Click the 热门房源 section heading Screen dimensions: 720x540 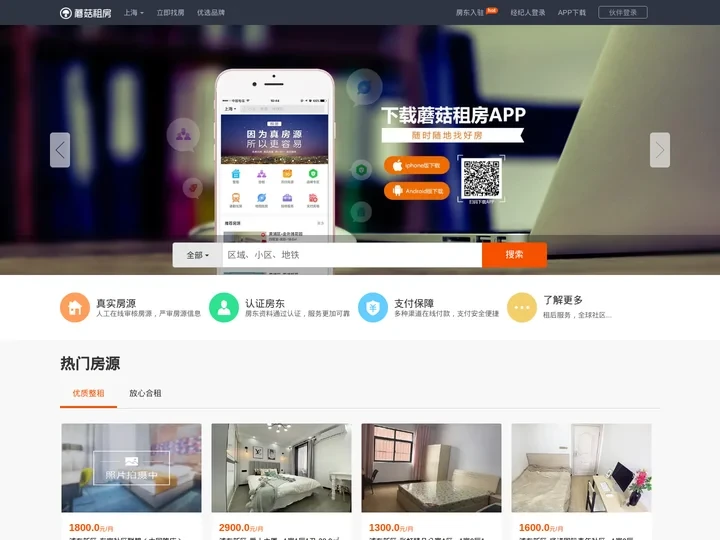pyautogui.click(x=90, y=364)
